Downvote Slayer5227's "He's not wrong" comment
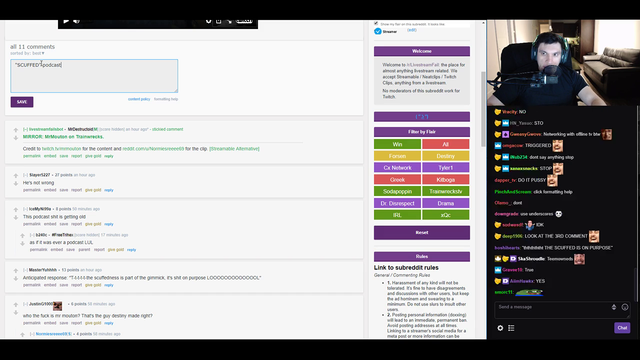640x360 pixels. 16,184
